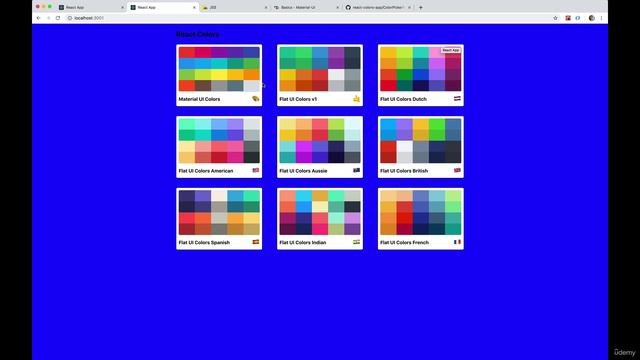Click Flat UI Colors Aussie swatch grid thumbnail
This screenshot has width=640, height=360.
(320, 140)
